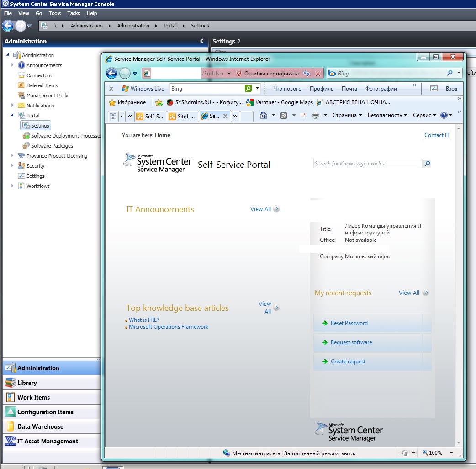Switch to the Site1 browser tab
The image size is (476, 469).
pos(182,116)
